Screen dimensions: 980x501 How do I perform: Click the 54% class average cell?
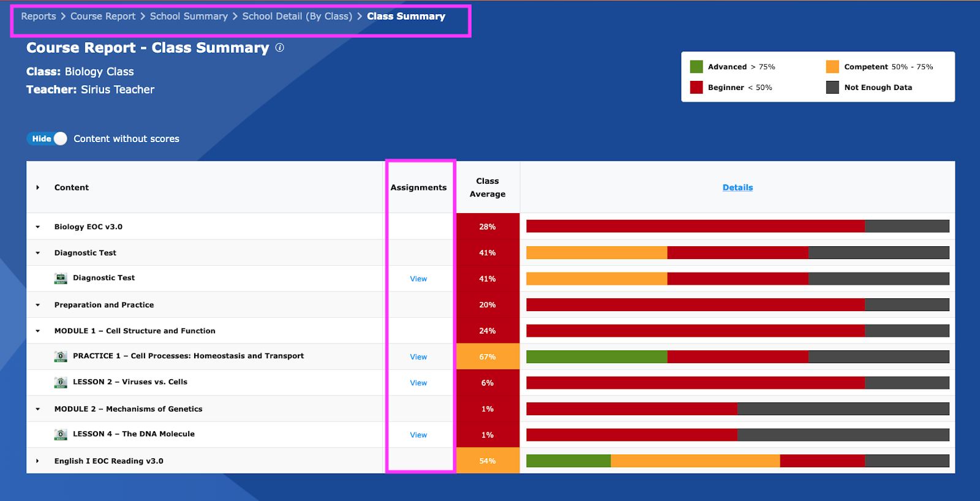pos(488,461)
